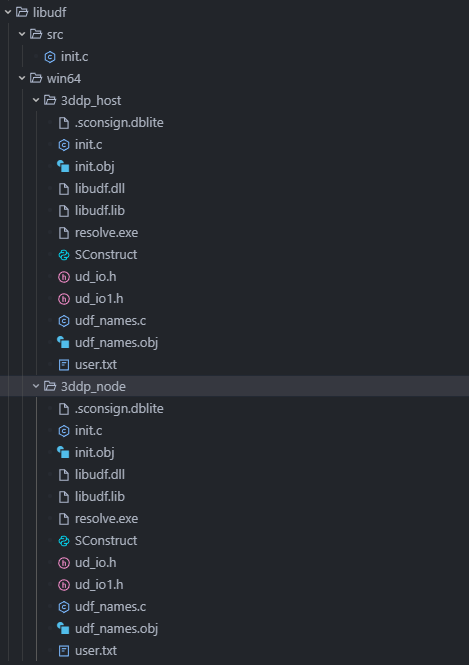The height and width of the screenshot is (665, 469).
Task: Click the C file icon beside src init.c
Action: [50, 57]
